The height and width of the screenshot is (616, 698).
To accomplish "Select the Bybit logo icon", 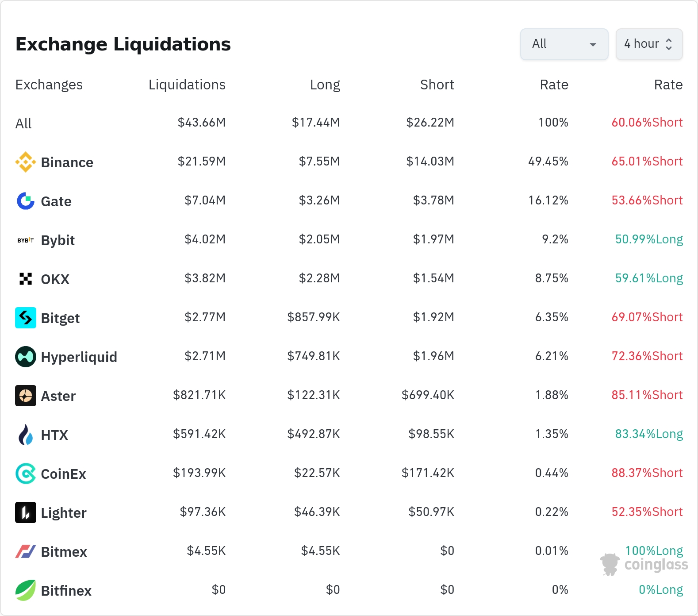I will coord(26,240).
